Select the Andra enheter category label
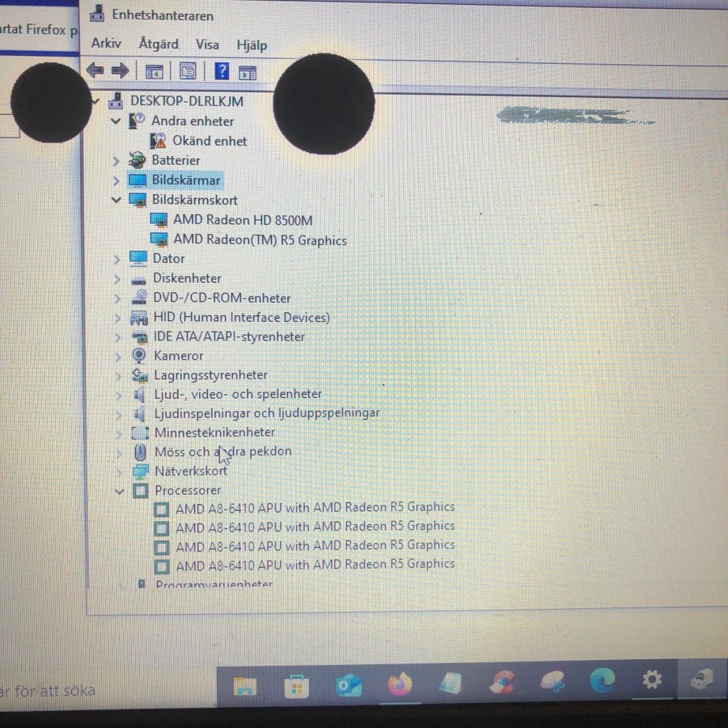728x728 pixels. [x=193, y=121]
